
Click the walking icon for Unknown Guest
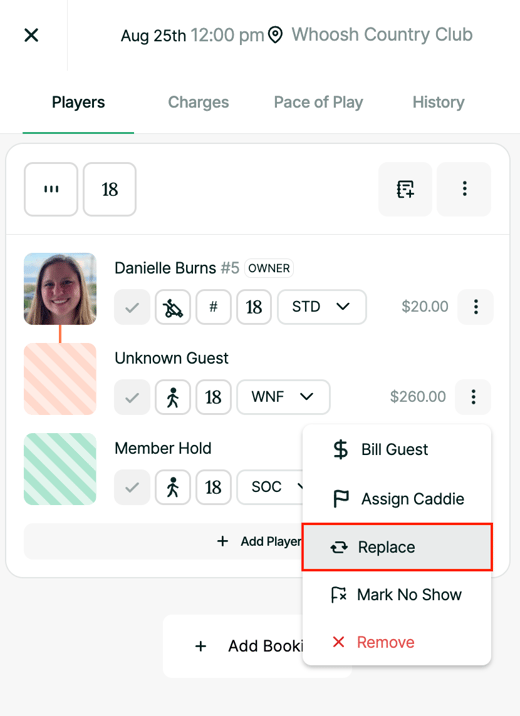173,397
